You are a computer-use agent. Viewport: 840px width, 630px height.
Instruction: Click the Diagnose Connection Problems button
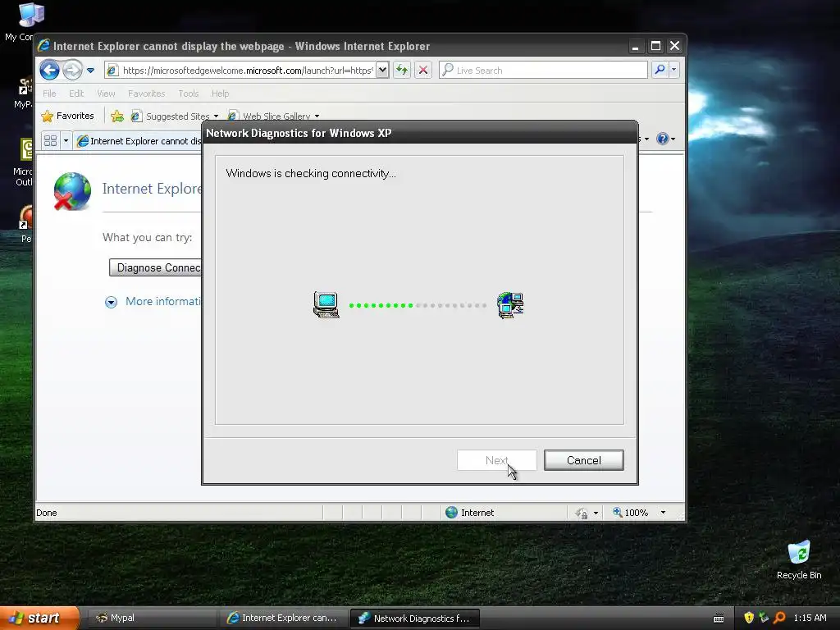[x=155, y=267]
